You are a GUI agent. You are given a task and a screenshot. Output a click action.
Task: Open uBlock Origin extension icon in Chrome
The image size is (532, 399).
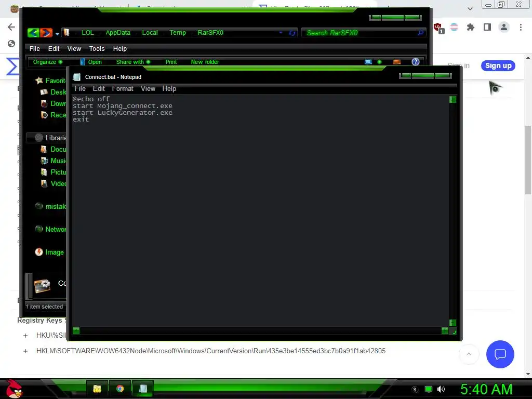point(438,28)
